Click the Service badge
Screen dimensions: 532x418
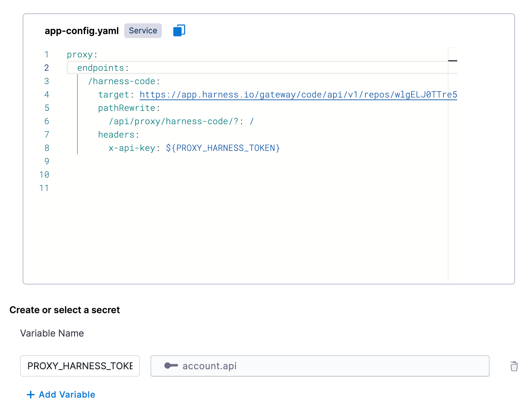tap(143, 31)
